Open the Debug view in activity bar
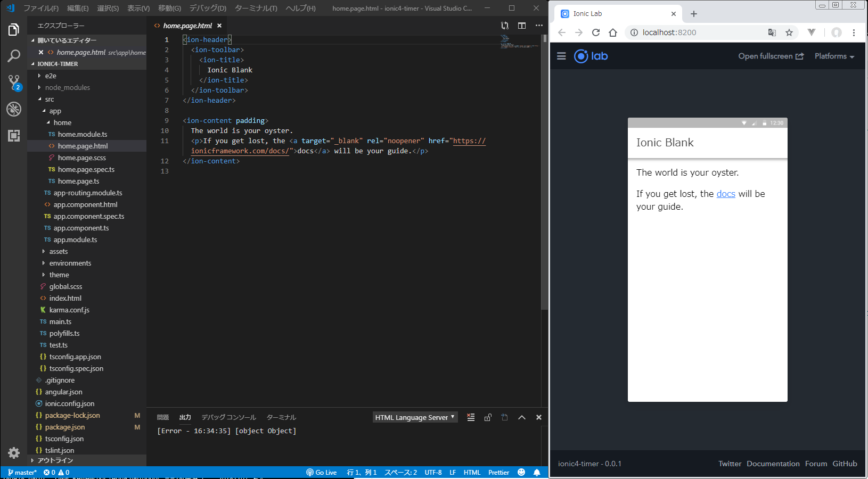Image resolution: width=868 pixels, height=479 pixels. 14,109
